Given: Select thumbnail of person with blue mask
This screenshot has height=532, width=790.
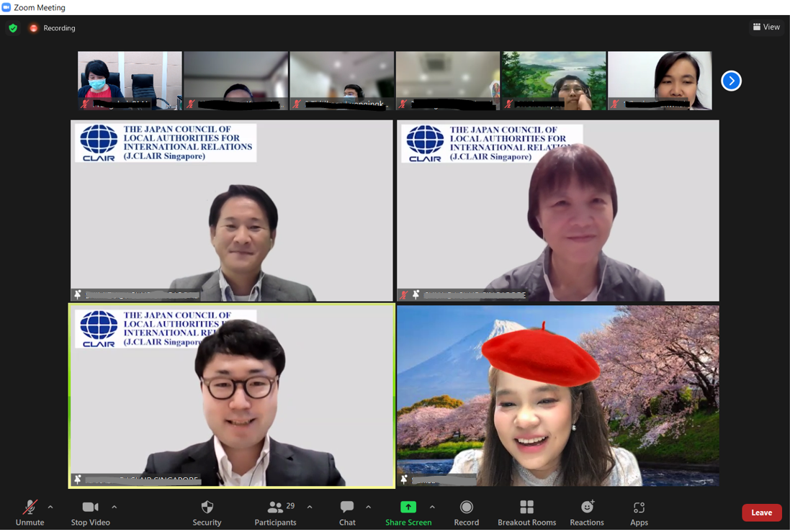Looking at the screenshot, I should [x=130, y=80].
